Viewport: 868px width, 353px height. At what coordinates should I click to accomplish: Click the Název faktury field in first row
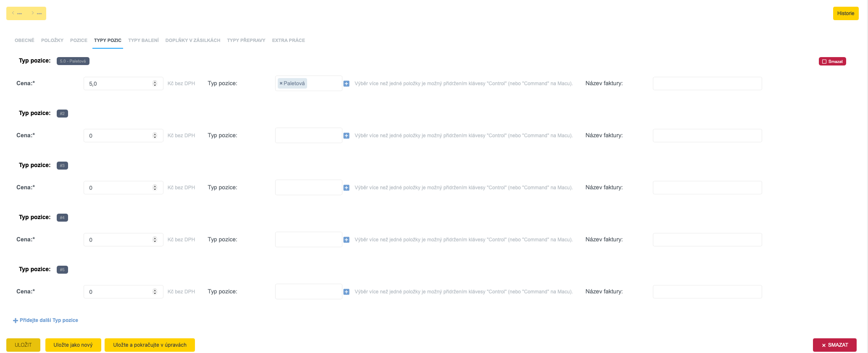tap(707, 84)
